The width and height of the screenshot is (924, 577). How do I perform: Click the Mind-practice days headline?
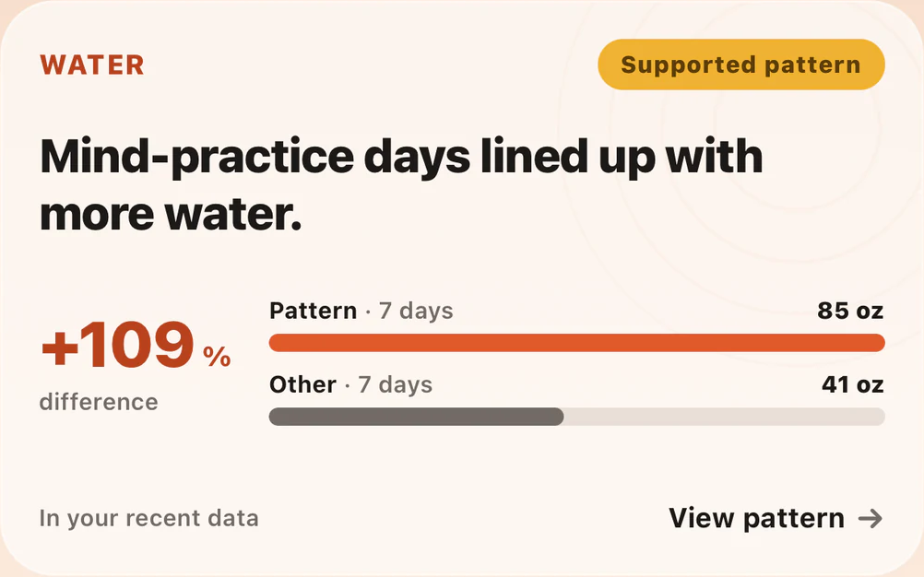click(x=401, y=184)
